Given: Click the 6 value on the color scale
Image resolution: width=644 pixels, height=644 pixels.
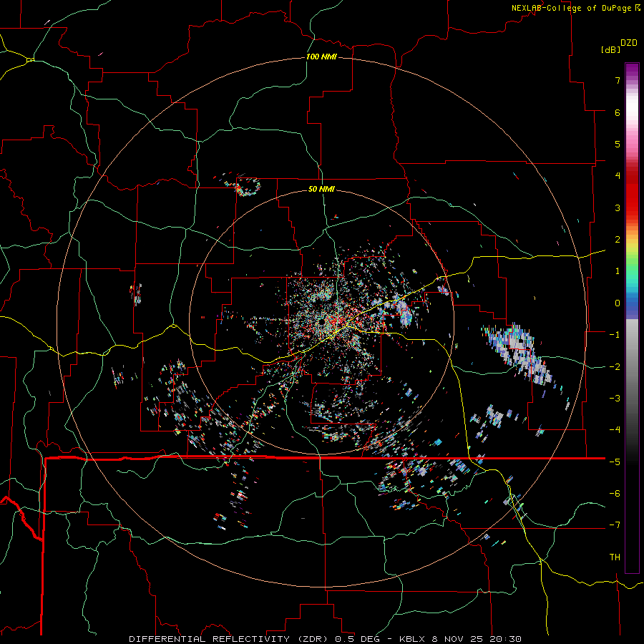Looking at the screenshot, I should pos(618,112).
